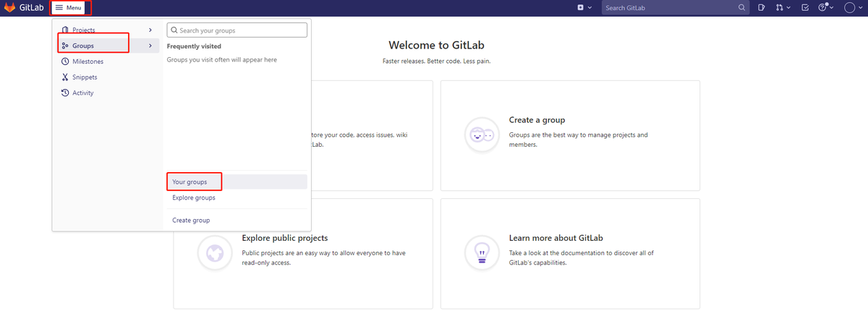Screen dimensions: 868x316
Task: Click the Create a group faces icon
Action: tap(482, 134)
